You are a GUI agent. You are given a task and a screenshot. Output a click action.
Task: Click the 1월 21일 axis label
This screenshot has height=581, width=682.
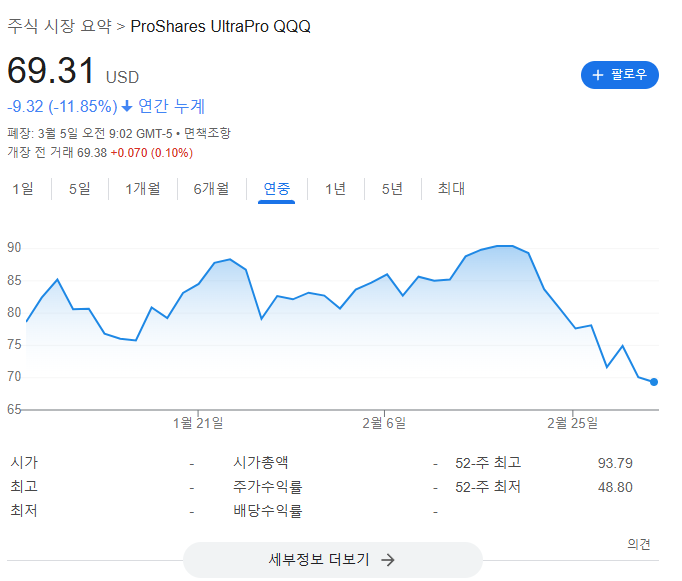(x=198, y=423)
